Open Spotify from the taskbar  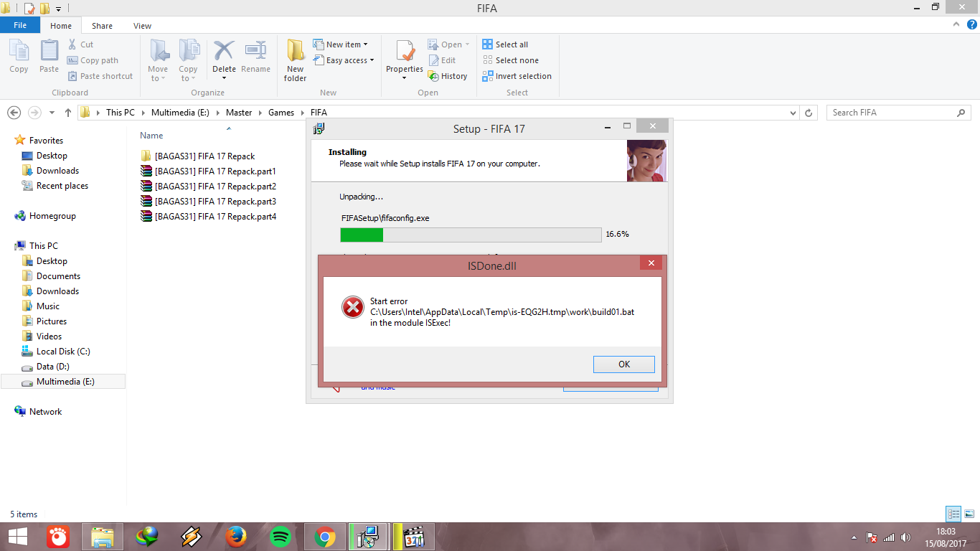(x=280, y=536)
